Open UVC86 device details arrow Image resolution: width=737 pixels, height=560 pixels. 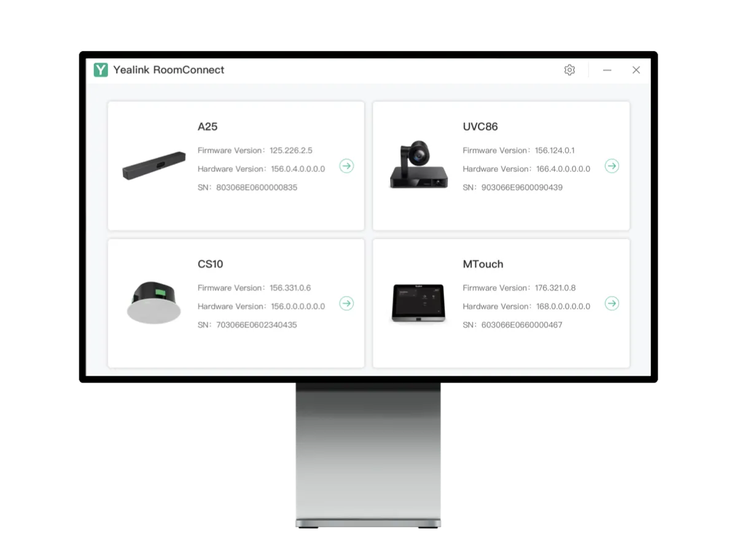click(612, 166)
